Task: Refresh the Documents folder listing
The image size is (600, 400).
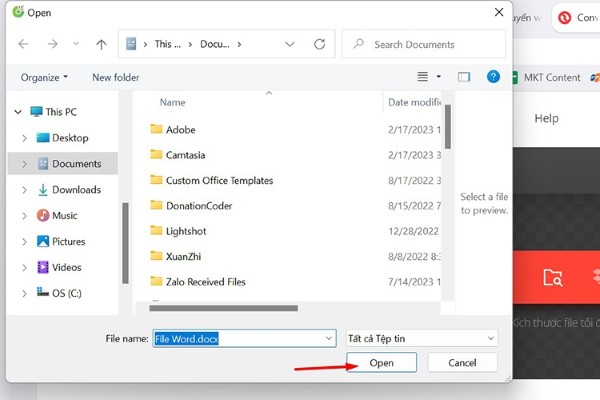Action: click(320, 44)
